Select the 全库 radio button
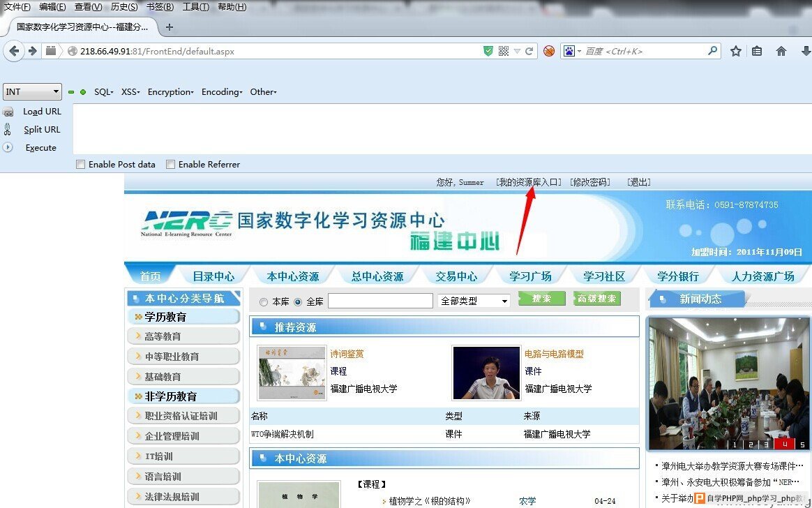The height and width of the screenshot is (508, 812). tap(298, 302)
